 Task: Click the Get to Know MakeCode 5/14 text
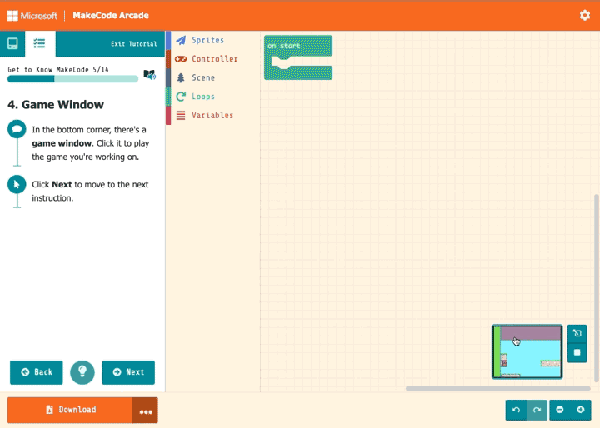click(x=58, y=70)
